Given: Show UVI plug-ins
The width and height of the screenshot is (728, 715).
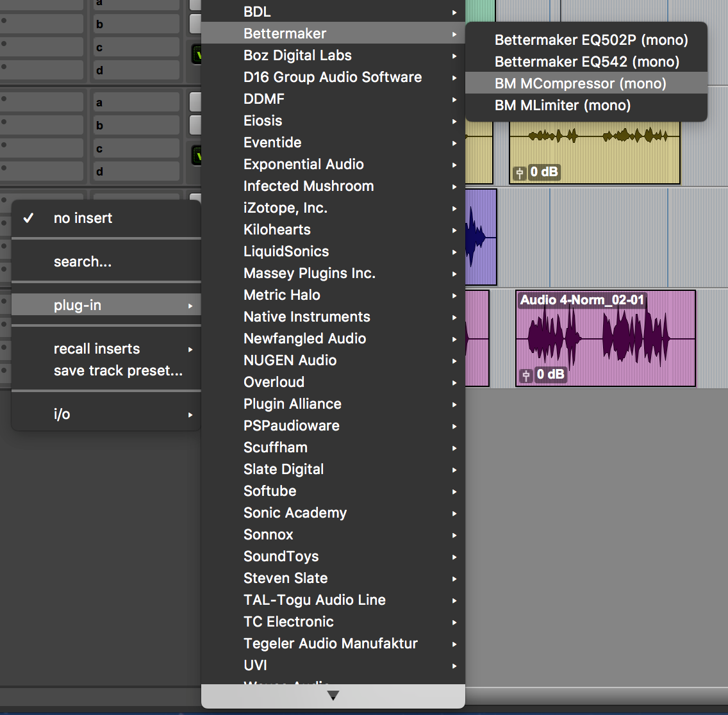Looking at the screenshot, I should [x=333, y=666].
